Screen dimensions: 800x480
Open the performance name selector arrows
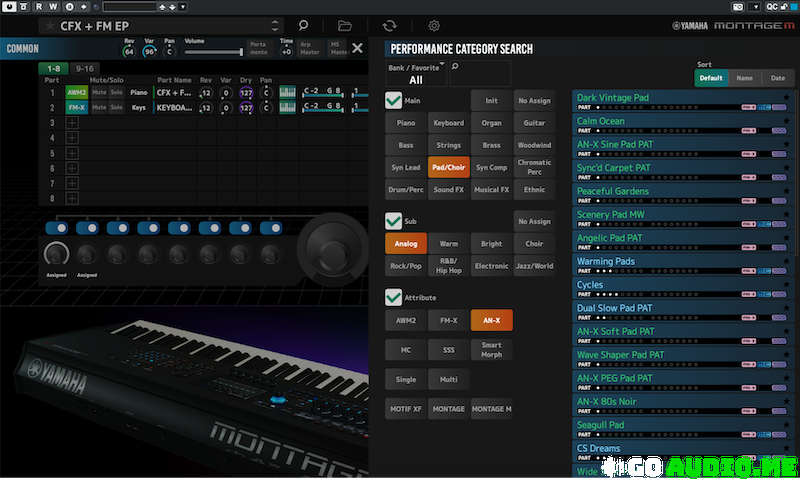point(277,25)
